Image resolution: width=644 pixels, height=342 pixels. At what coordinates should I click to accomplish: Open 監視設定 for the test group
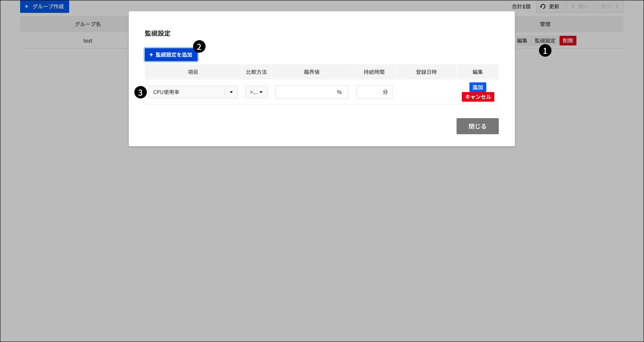pos(545,41)
